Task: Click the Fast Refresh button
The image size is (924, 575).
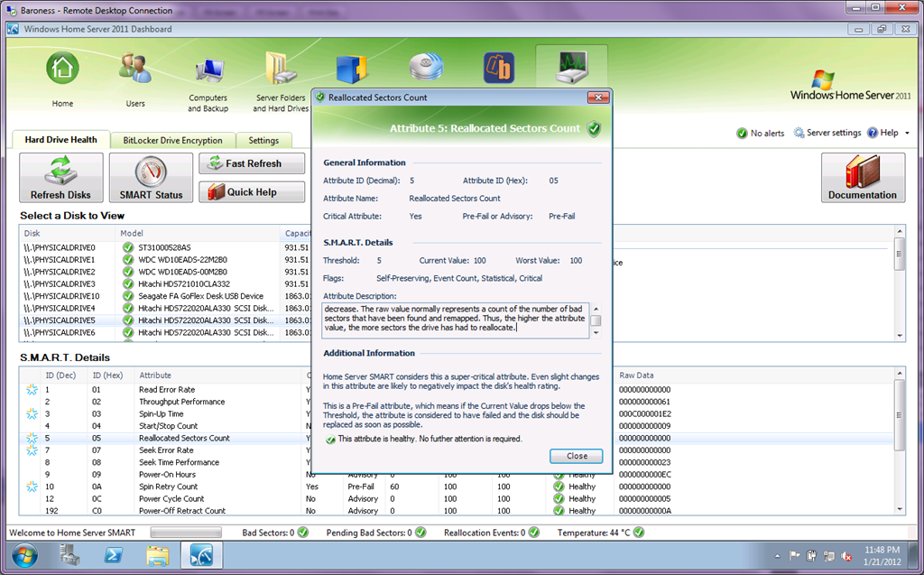Action: (x=252, y=163)
